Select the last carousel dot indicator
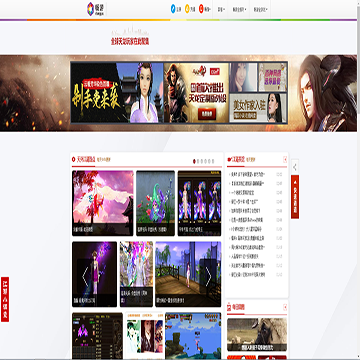Image resolution: width=360 pixels, height=360 pixels. click(x=213, y=161)
